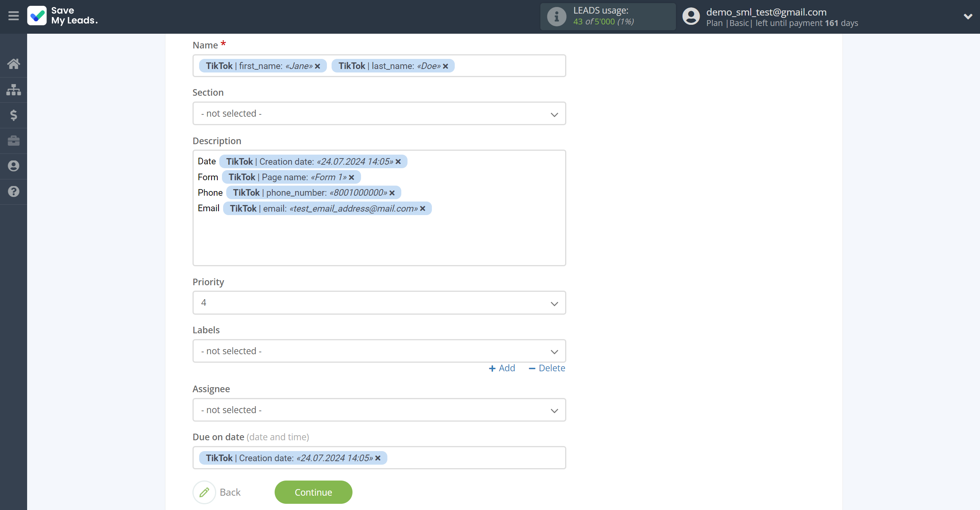Open the Assignee dropdown
980x510 pixels.
click(379, 410)
